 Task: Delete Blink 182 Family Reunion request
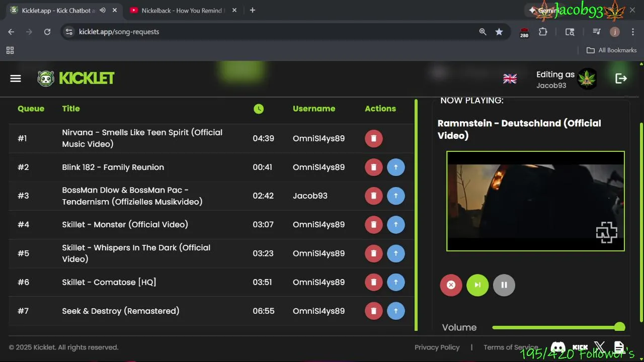point(373,167)
